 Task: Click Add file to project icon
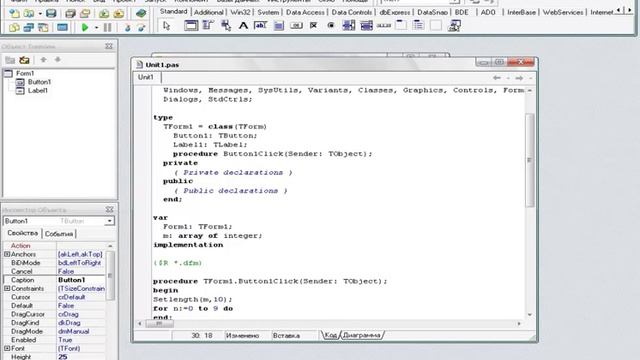104,13
